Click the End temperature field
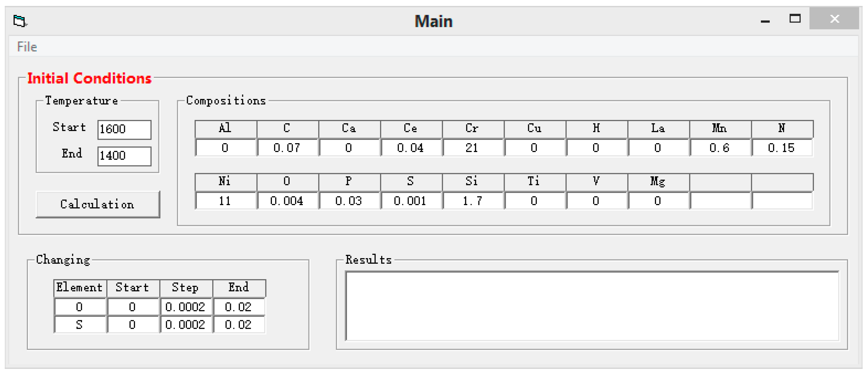Image resolution: width=868 pixels, height=376 pixels. click(x=124, y=156)
